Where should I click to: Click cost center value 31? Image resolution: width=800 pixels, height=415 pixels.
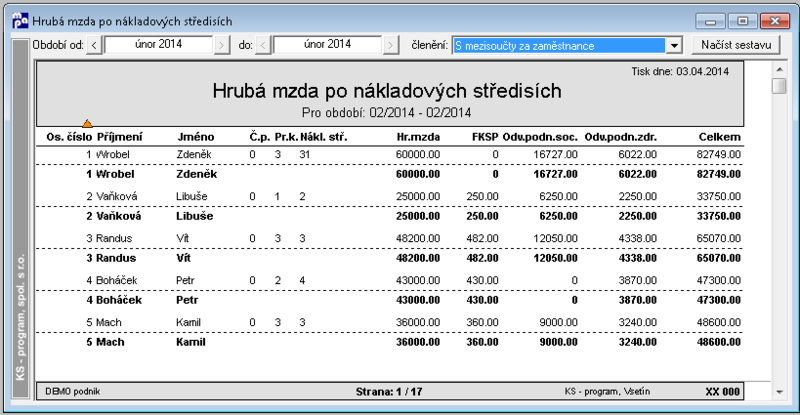tap(305, 154)
